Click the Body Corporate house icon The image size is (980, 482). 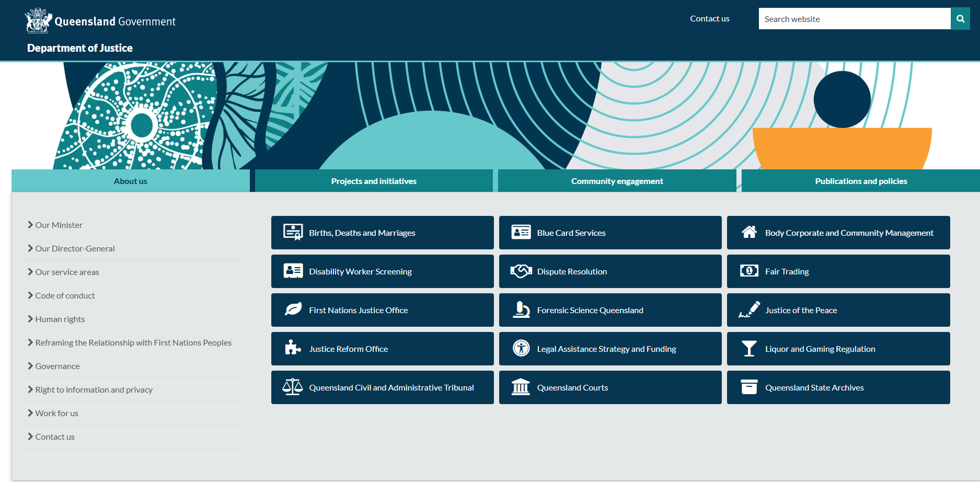click(x=749, y=232)
